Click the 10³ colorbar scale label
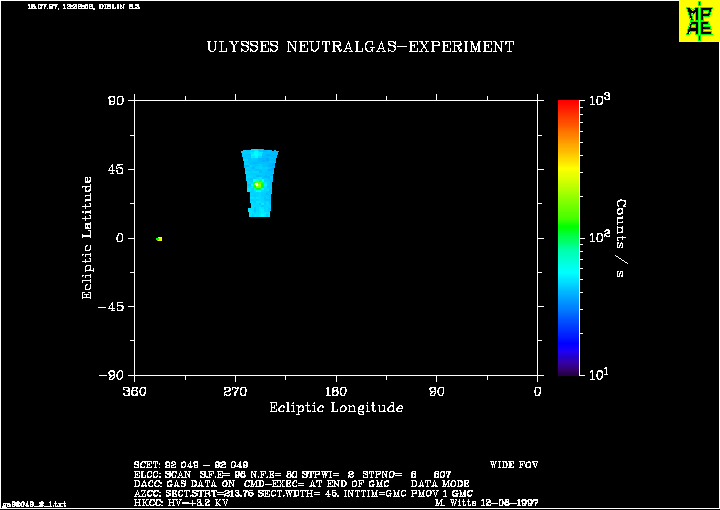720x510 pixels. (601, 99)
